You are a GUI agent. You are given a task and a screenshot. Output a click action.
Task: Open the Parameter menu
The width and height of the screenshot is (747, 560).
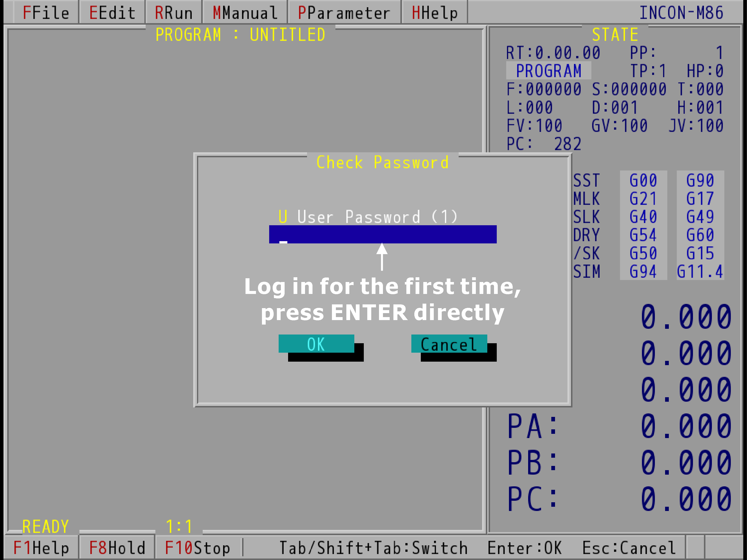344,13
